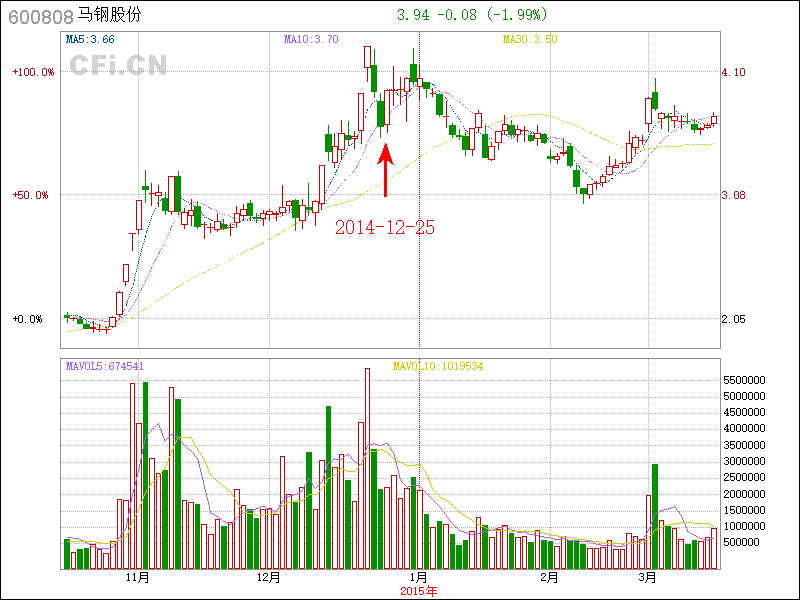Click the +100.0% axis label

(33, 72)
